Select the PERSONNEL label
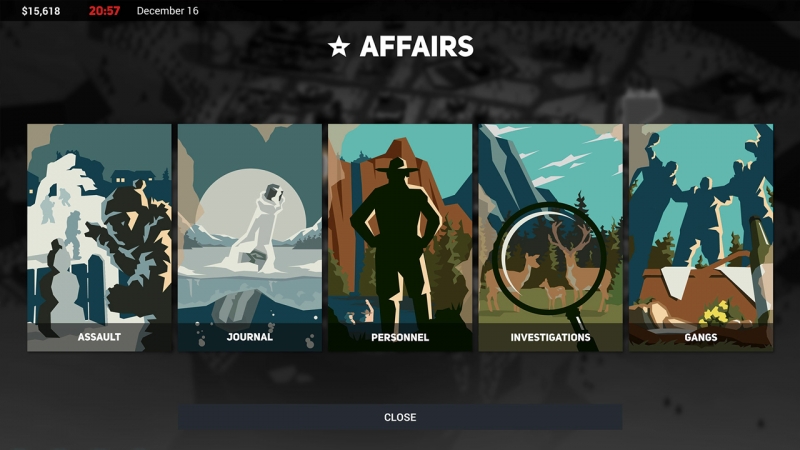 (400, 337)
